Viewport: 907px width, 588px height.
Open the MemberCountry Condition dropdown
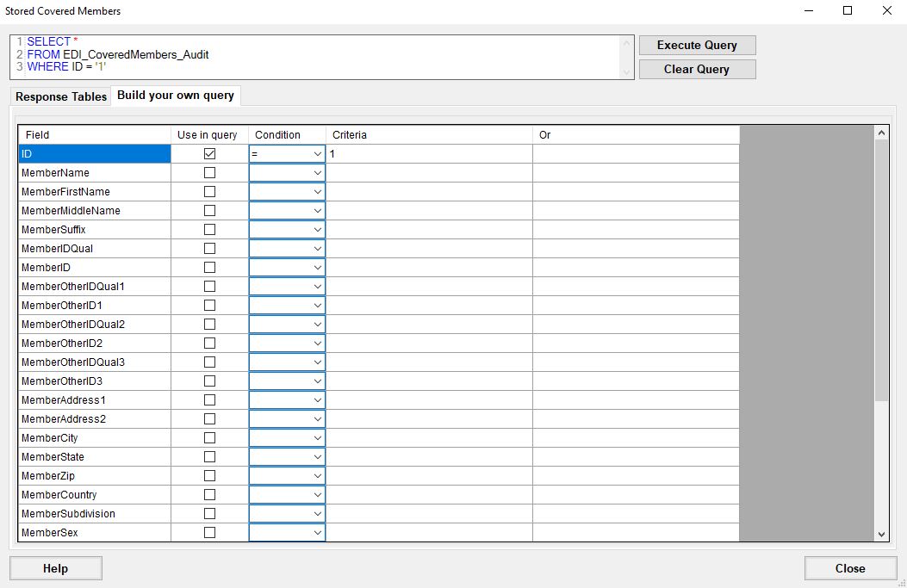[318, 495]
